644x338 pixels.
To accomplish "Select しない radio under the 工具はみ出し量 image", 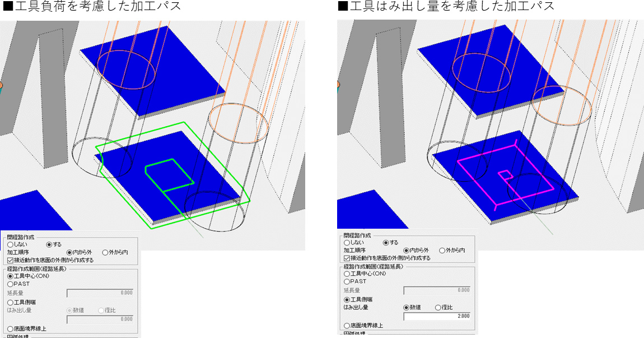I will (x=347, y=243).
